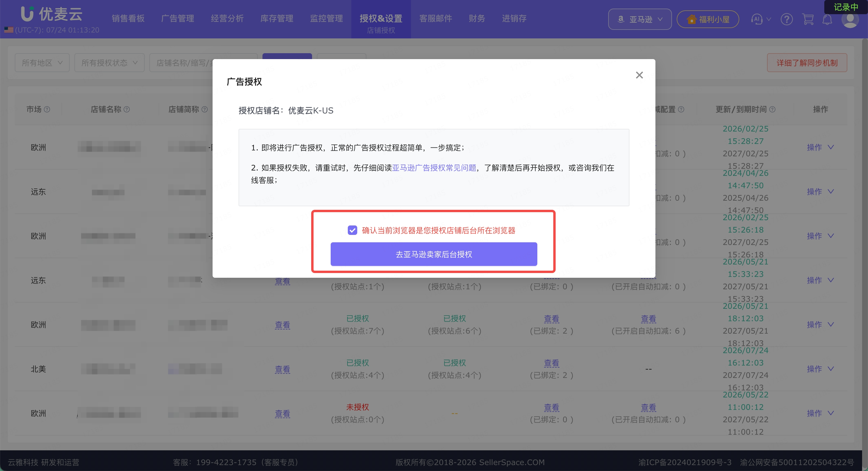Open the 财务 menu
Image resolution: width=868 pixels, height=471 pixels.
point(477,19)
